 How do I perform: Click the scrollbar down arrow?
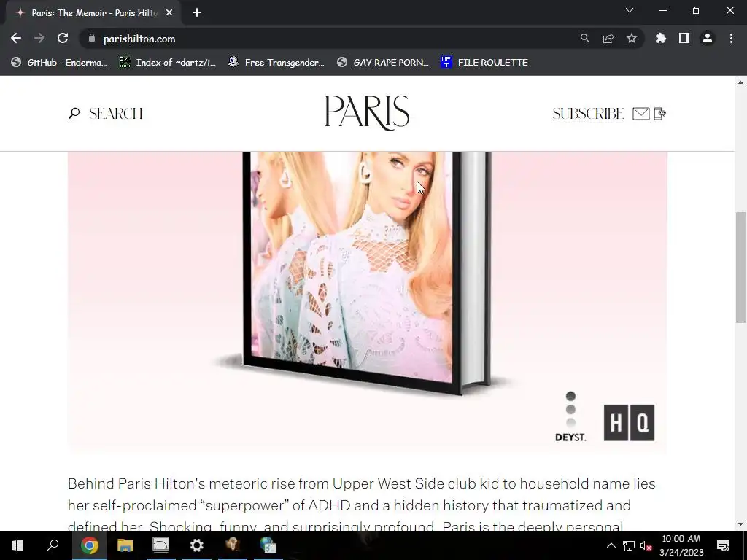pos(741,525)
